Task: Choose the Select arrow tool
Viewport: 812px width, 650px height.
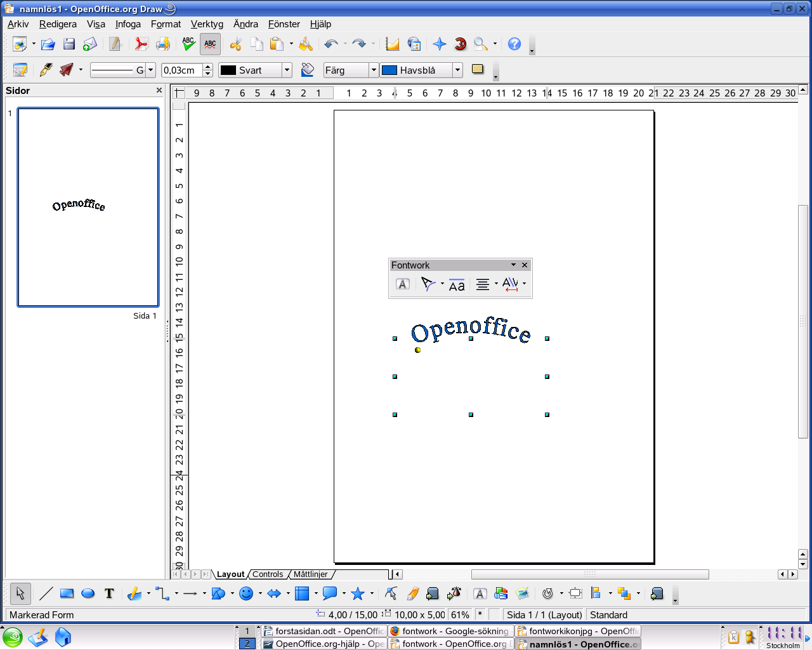Action: (x=20, y=594)
